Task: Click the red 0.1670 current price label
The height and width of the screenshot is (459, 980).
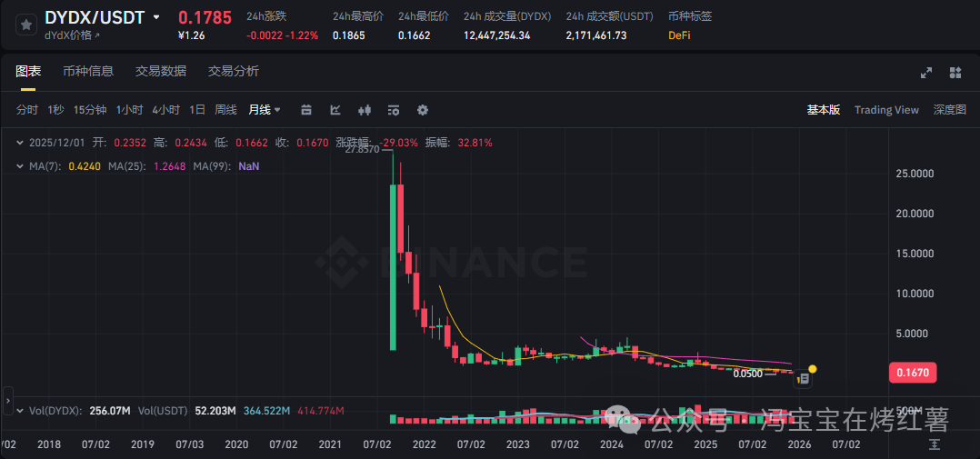Action: coord(913,374)
